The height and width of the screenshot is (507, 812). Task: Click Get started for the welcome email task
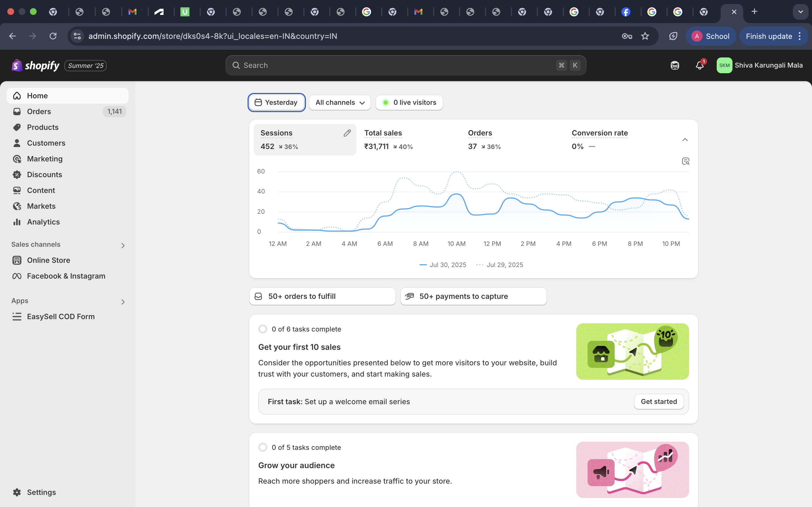659,401
